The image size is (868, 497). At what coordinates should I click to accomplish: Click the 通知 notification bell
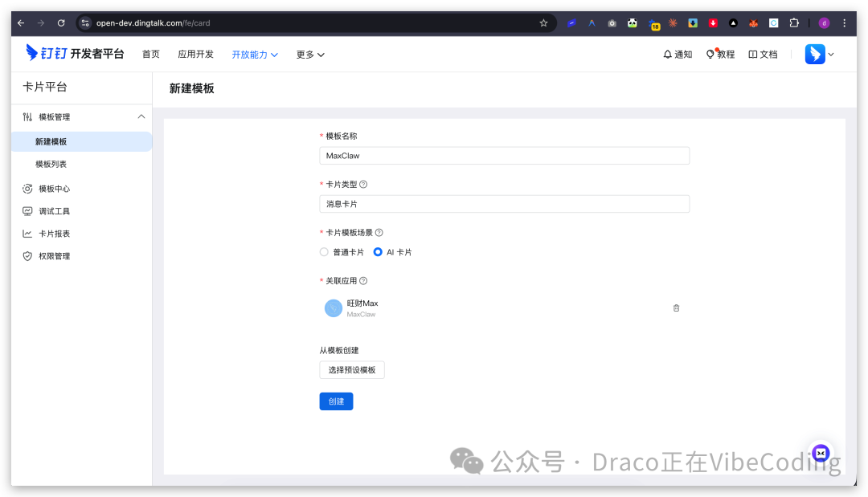[x=678, y=54]
